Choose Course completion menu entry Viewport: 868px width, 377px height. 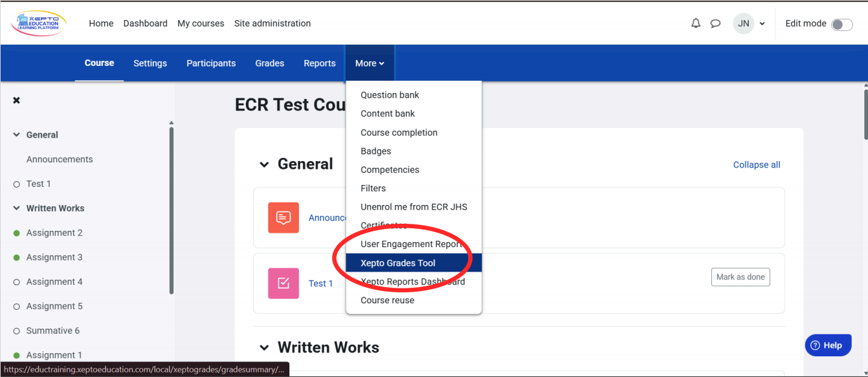tap(414, 133)
